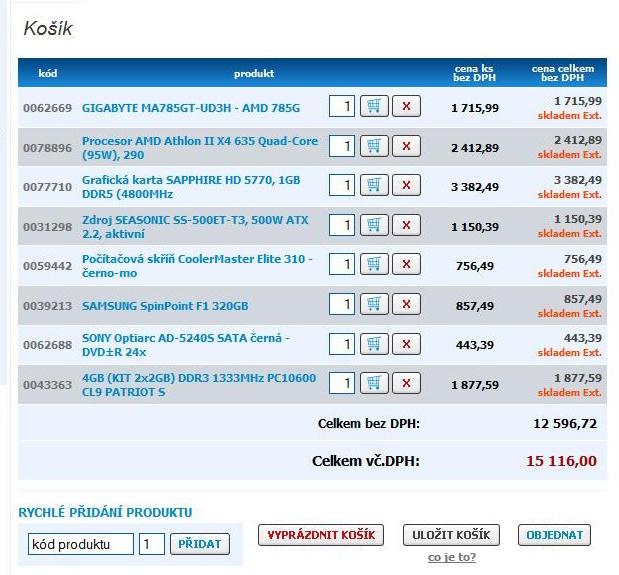This screenshot has width=619, height=575.
Task: Open the 'co je to?' link
Action: tap(452, 557)
